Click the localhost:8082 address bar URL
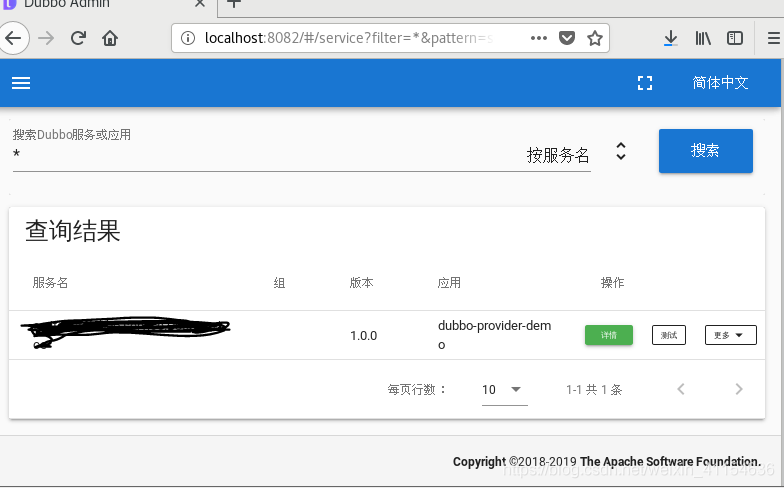The width and height of the screenshot is (784, 488). 349,38
